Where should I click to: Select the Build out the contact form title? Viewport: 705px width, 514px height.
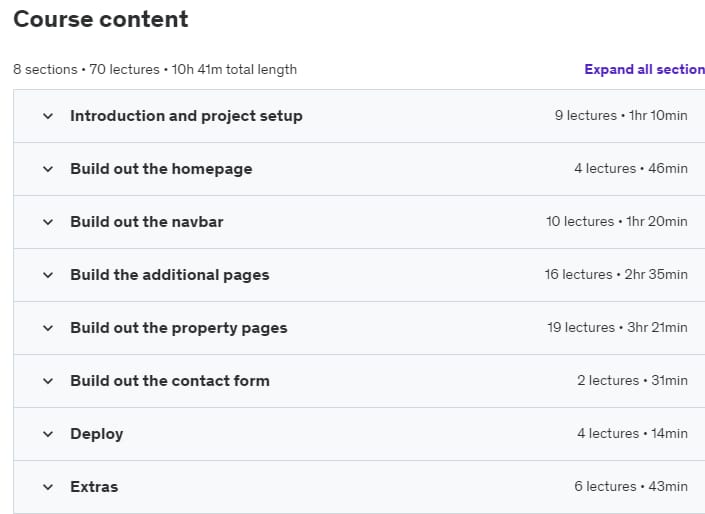pyautogui.click(x=170, y=381)
